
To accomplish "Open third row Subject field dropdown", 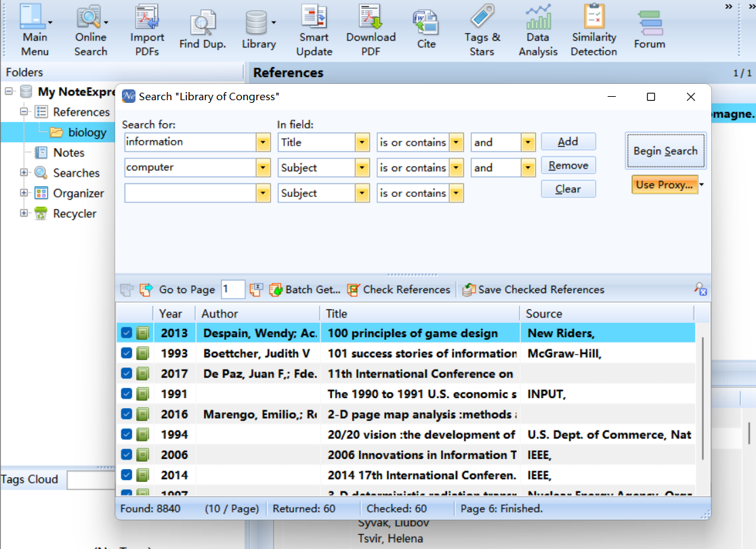I will click(x=362, y=194).
